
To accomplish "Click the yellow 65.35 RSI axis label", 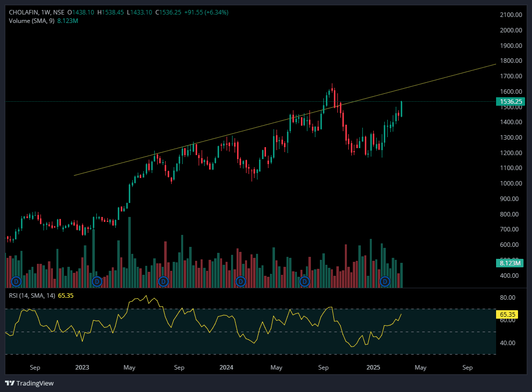I will pos(508,315).
